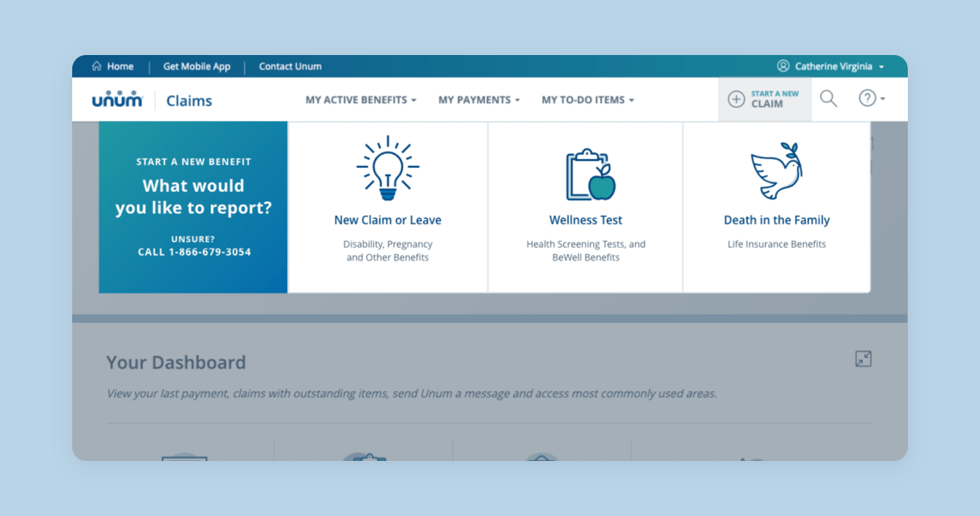Click the call 1-866-679-3054 number

194,252
